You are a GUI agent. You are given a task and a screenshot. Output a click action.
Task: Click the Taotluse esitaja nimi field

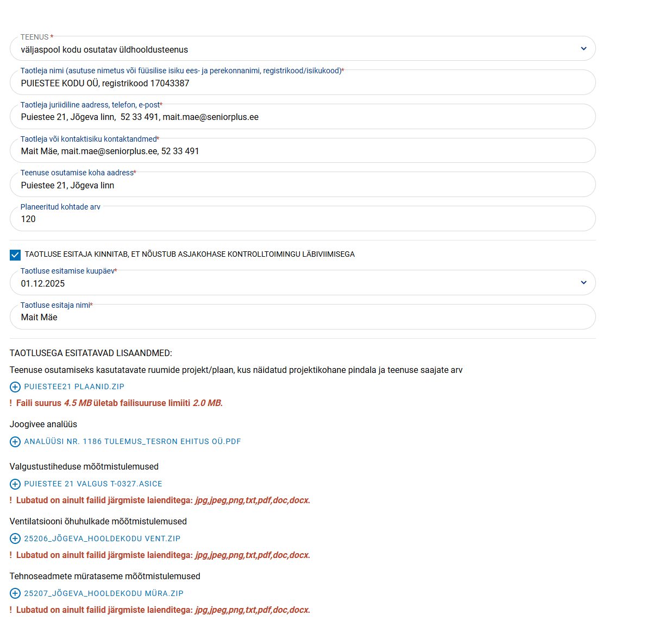[302, 318]
